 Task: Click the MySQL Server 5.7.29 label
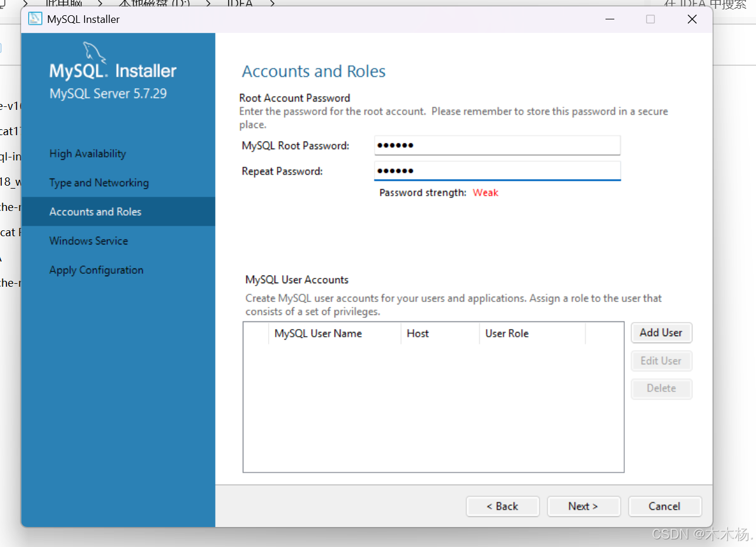pyautogui.click(x=108, y=93)
